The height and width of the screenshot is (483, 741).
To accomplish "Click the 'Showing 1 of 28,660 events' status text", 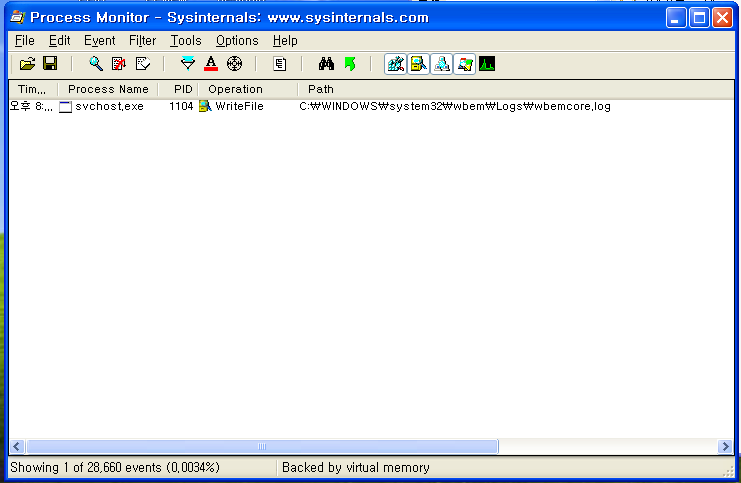I will [x=115, y=467].
